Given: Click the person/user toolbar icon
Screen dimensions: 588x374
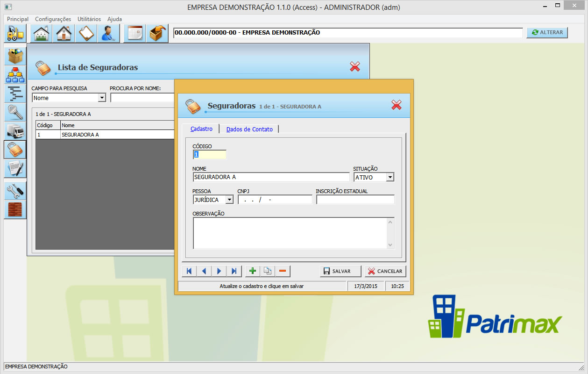Looking at the screenshot, I should point(108,34).
